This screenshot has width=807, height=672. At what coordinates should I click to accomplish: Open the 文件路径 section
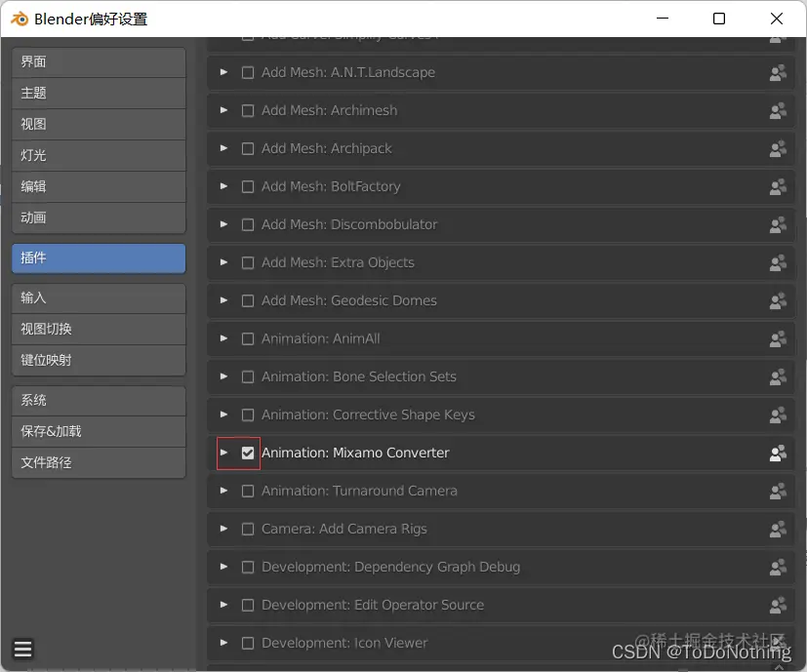(x=99, y=463)
